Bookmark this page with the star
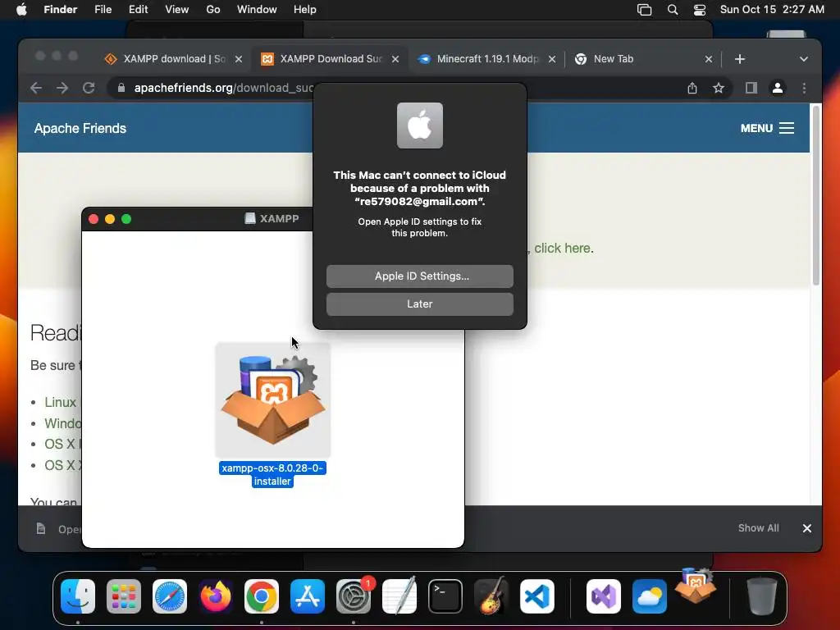 [719, 88]
